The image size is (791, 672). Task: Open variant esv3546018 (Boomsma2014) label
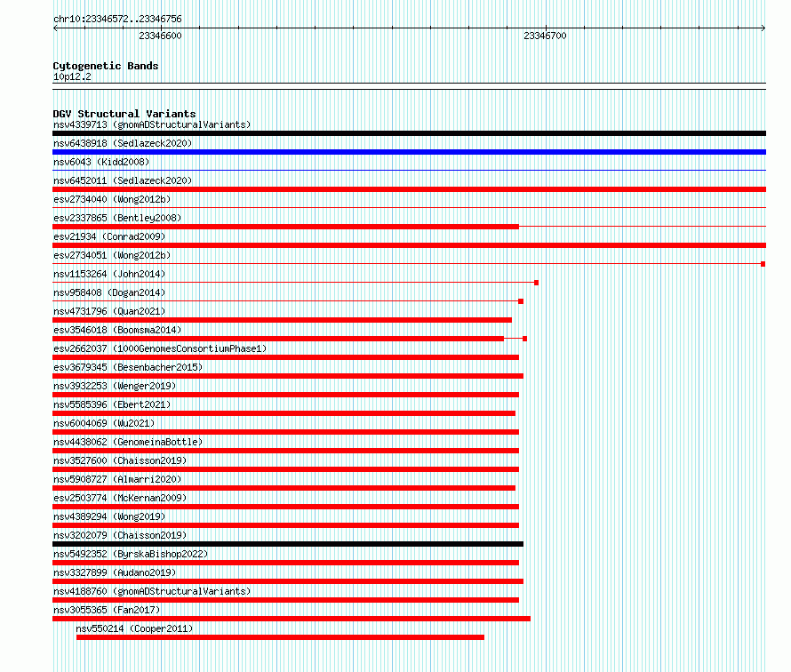tap(117, 330)
